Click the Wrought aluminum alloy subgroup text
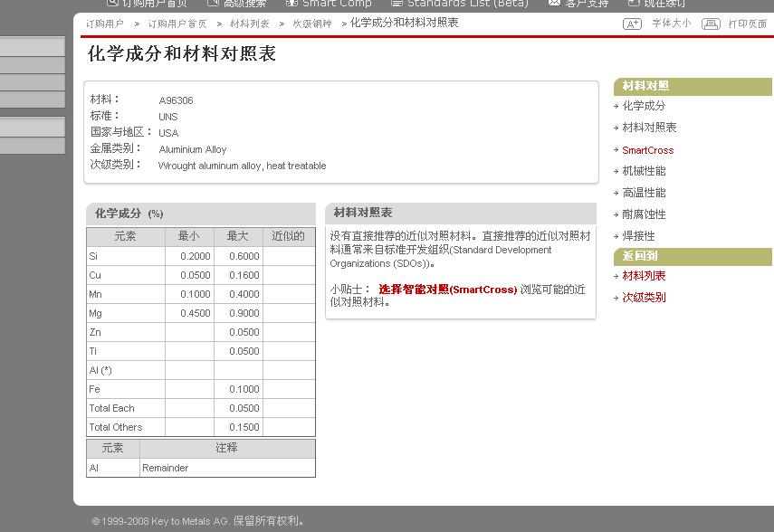This screenshot has width=774, height=532. click(242, 166)
